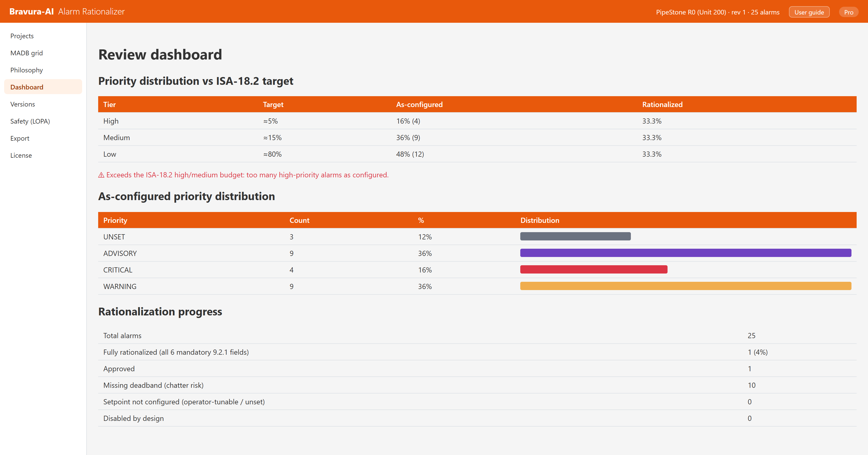Open the License page
The image size is (868, 455).
pyautogui.click(x=43, y=155)
